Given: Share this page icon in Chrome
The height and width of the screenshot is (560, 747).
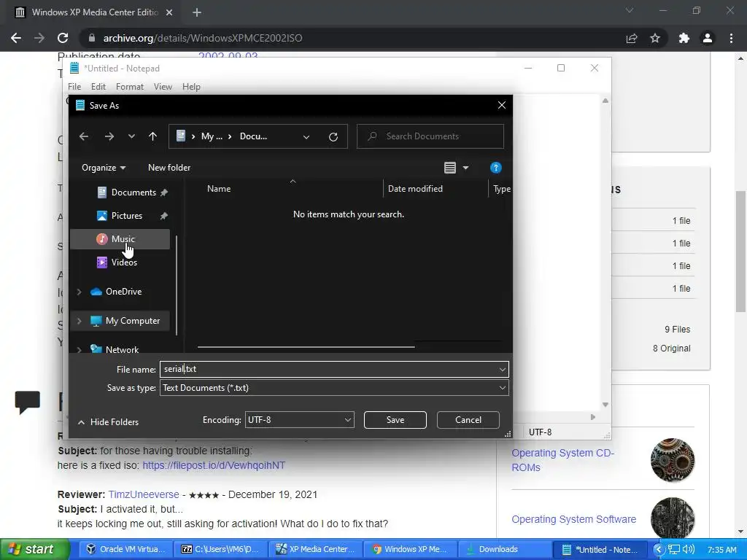Looking at the screenshot, I should coord(632,38).
